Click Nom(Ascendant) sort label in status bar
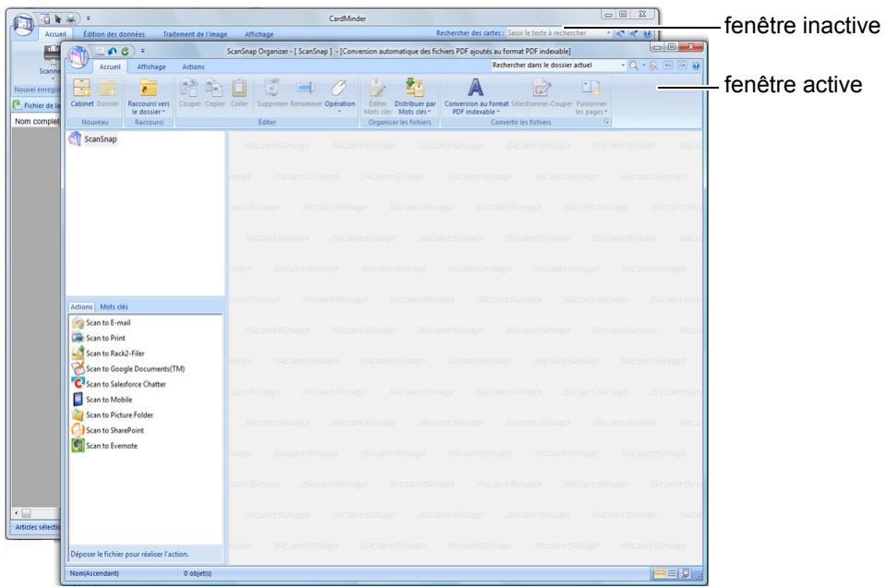This screenshot has height=588, width=885. (x=94, y=573)
